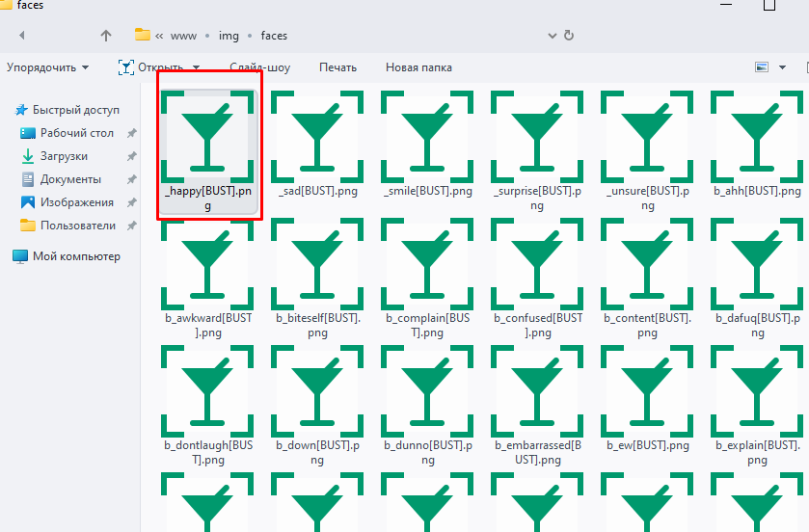Select the b_embarrassed[BUST].png file icon
The image size is (809, 532).
tap(537, 392)
